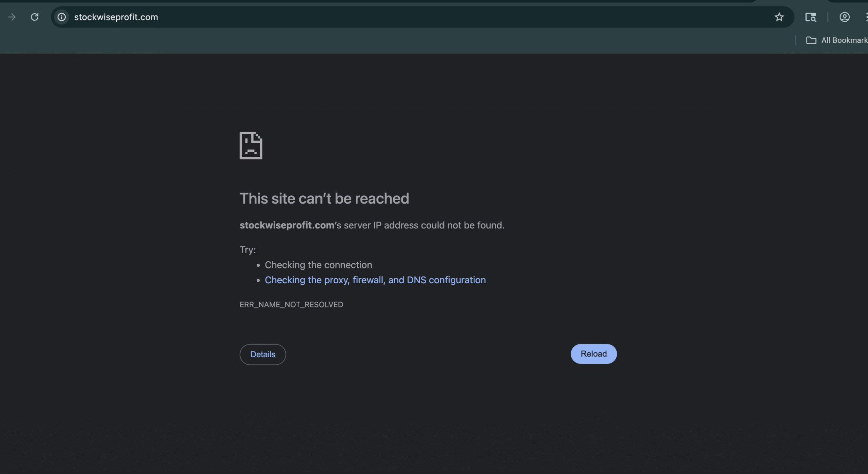The width and height of the screenshot is (868, 474).
Task: Click the blue Reload button
Action: tap(593, 354)
